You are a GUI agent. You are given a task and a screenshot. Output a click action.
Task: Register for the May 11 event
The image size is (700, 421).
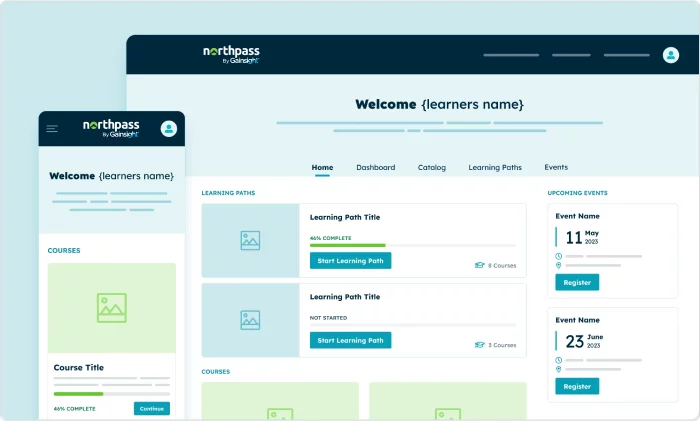pos(577,283)
